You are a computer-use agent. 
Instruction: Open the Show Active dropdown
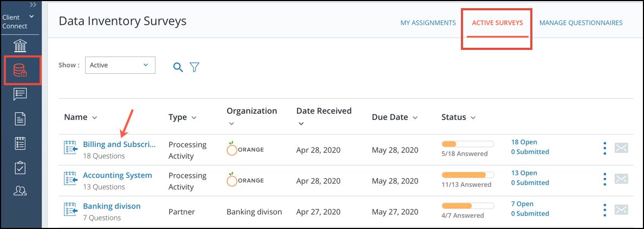120,65
